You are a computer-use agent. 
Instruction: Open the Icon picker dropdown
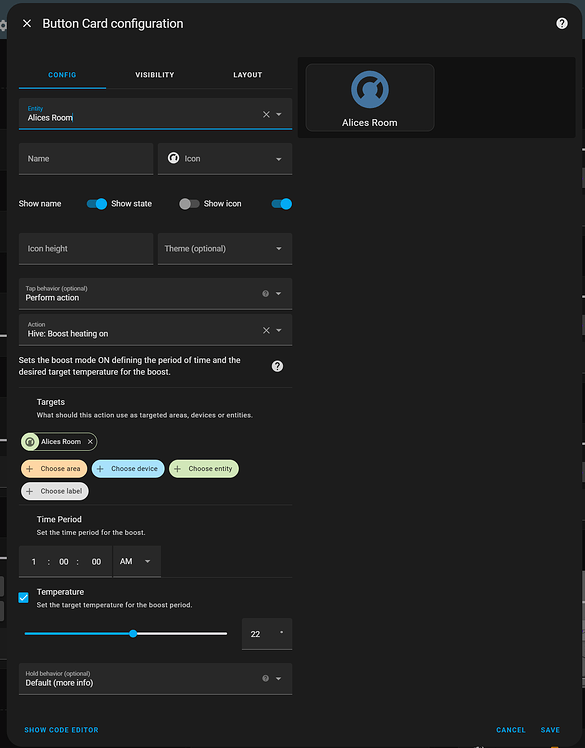point(279,159)
